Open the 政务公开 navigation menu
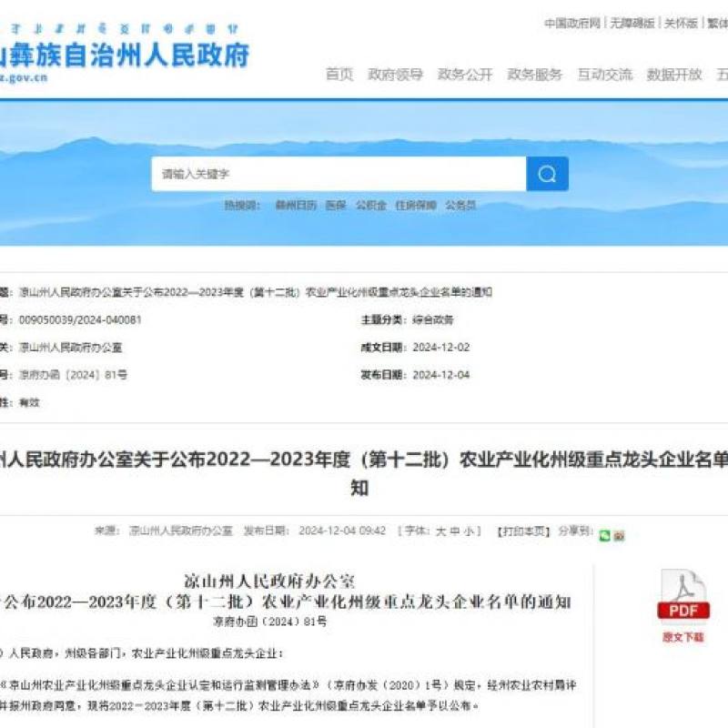 point(465,75)
